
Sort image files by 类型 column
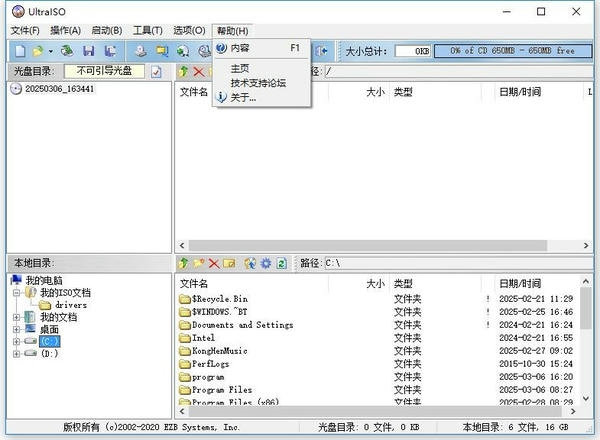435,92
